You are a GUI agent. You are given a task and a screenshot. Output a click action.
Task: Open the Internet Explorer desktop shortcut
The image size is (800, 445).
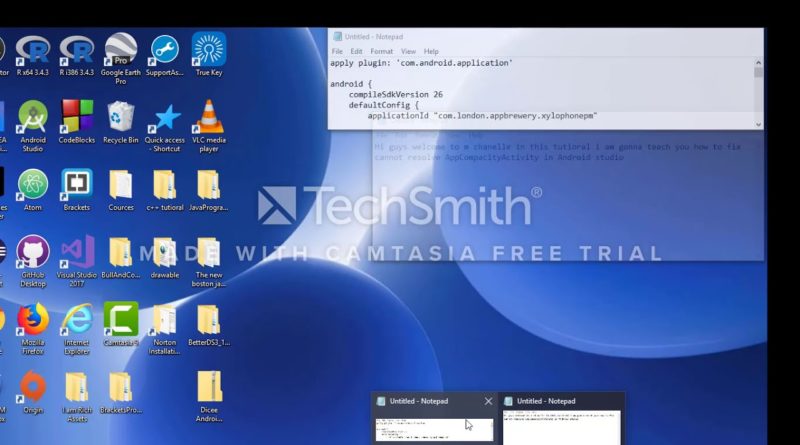(x=77, y=329)
